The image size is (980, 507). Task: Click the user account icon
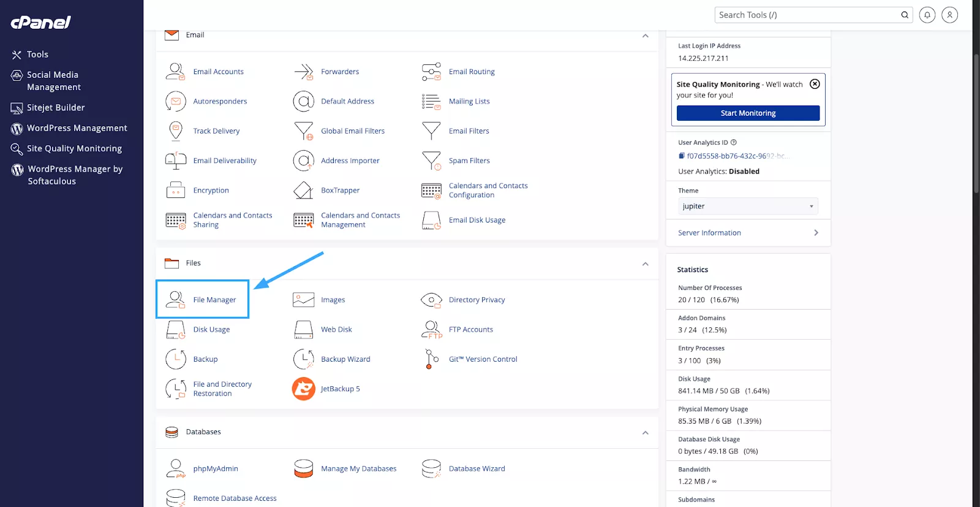tap(949, 15)
